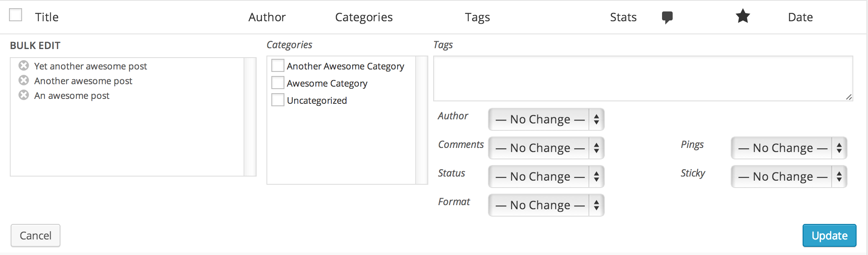
Task: Sort posts by Title column header
Action: coord(47,17)
